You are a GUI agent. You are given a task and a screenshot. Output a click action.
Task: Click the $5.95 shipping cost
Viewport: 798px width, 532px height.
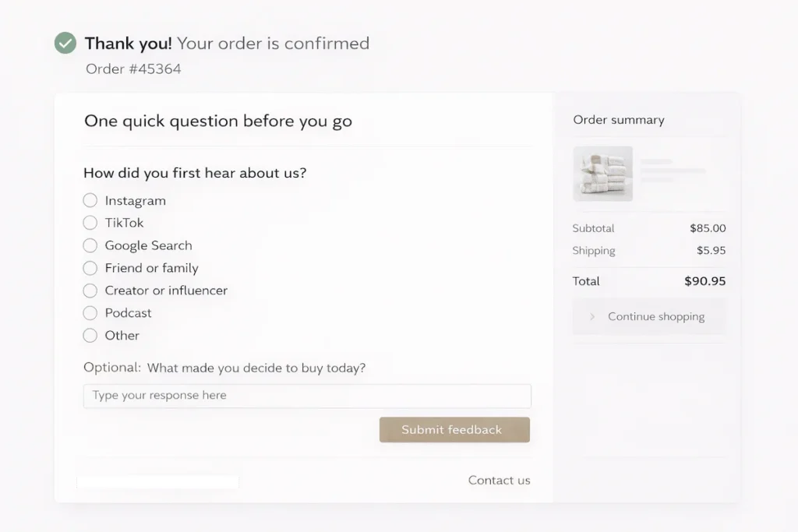coord(711,251)
